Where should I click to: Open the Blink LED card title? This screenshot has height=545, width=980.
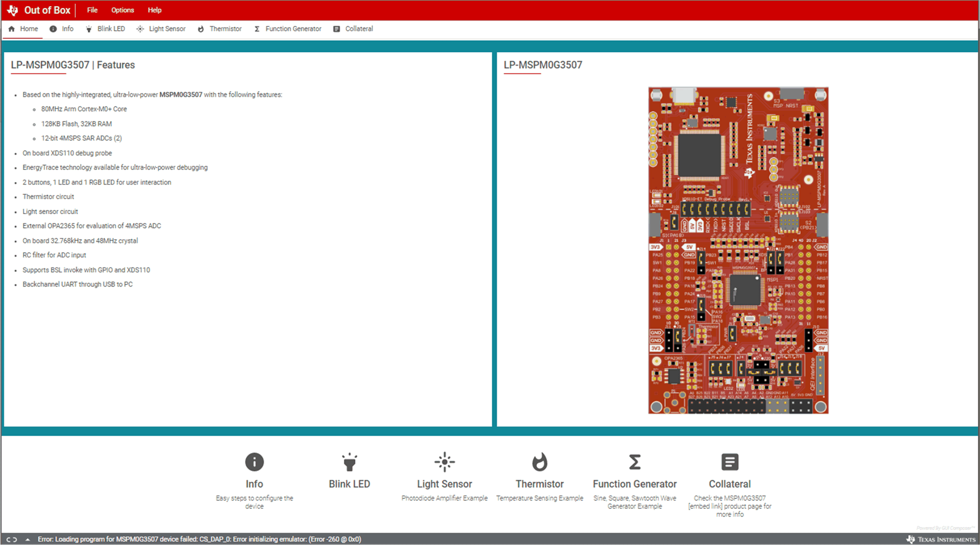[x=349, y=484]
